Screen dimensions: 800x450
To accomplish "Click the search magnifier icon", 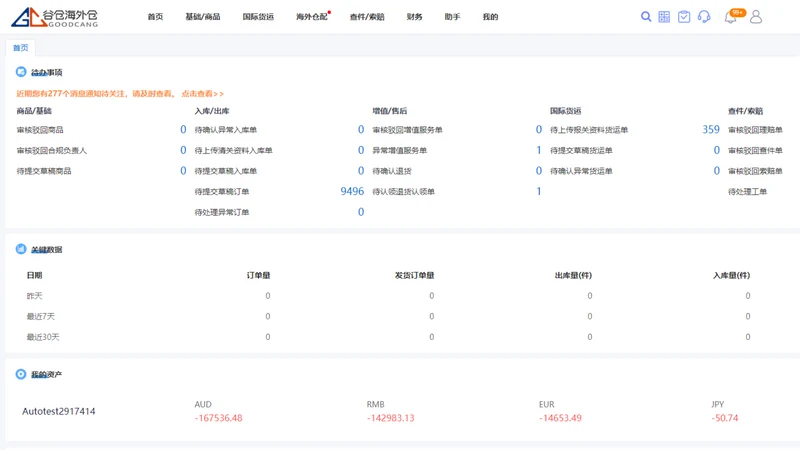I will pyautogui.click(x=645, y=17).
